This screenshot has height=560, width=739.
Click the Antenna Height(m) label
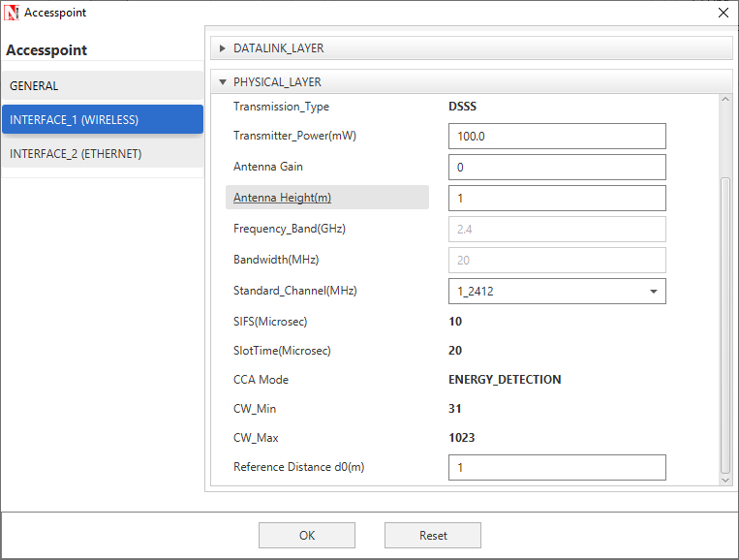(282, 198)
